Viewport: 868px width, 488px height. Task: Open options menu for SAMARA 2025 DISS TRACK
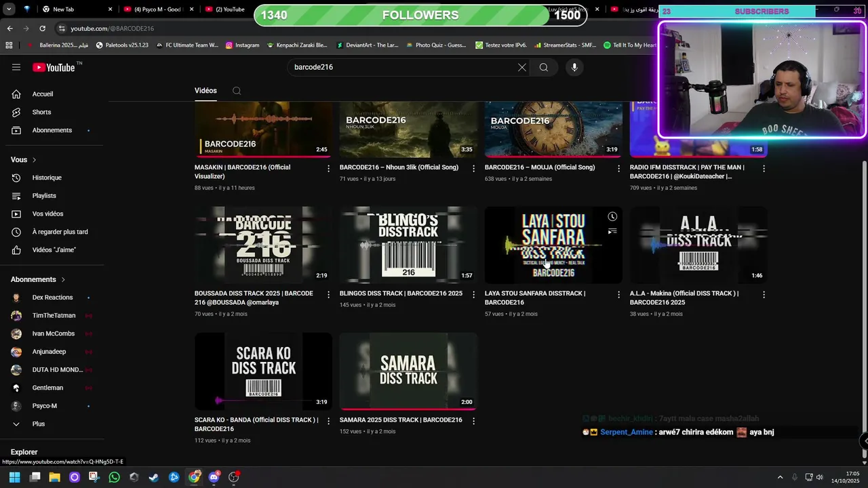tap(473, 421)
